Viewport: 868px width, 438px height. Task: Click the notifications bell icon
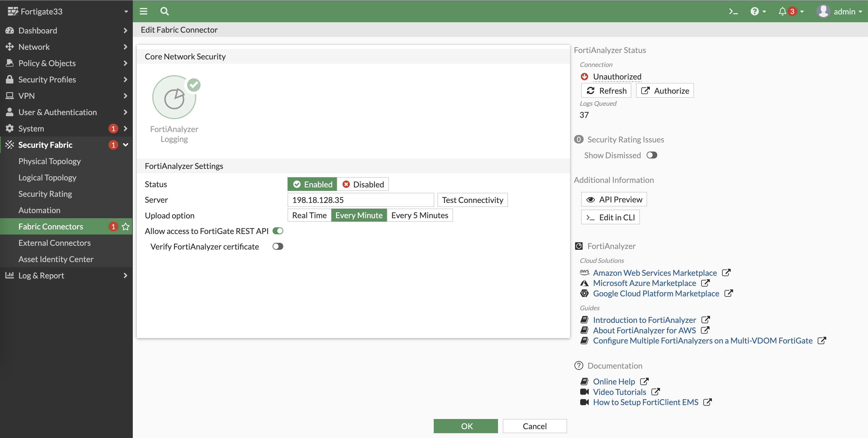(782, 12)
